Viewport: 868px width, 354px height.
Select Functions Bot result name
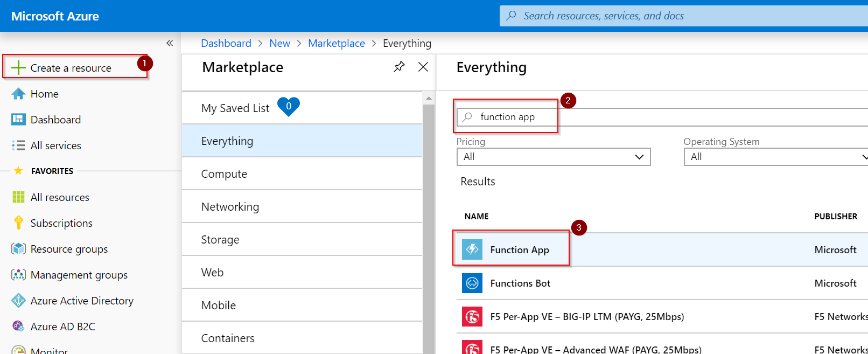[x=520, y=283]
